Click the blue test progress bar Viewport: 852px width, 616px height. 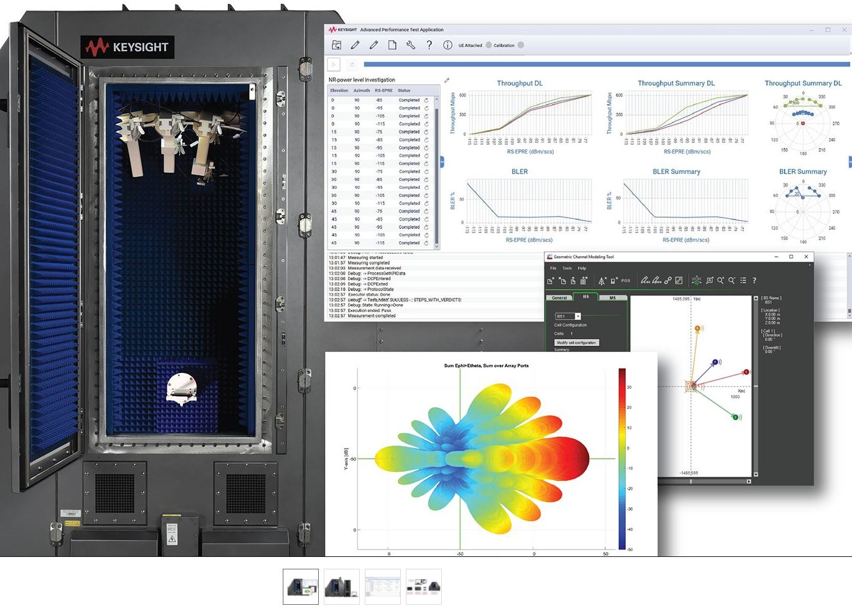click(606, 64)
